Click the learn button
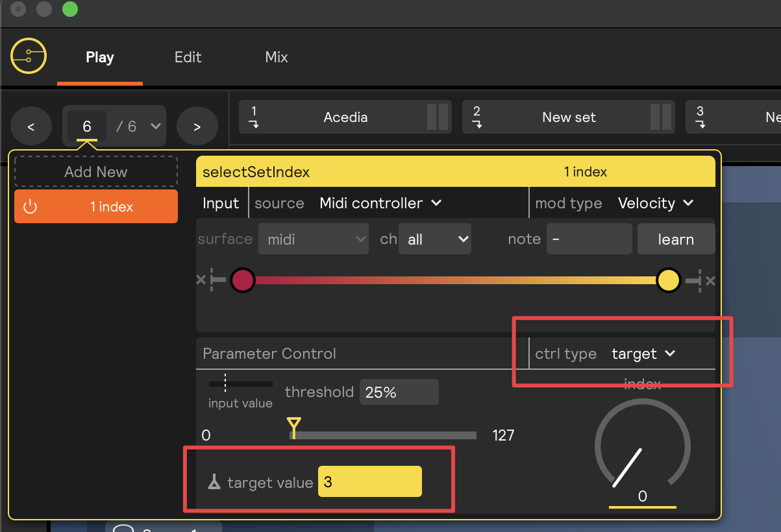The height and width of the screenshot is (532, 781). (676, 239)
